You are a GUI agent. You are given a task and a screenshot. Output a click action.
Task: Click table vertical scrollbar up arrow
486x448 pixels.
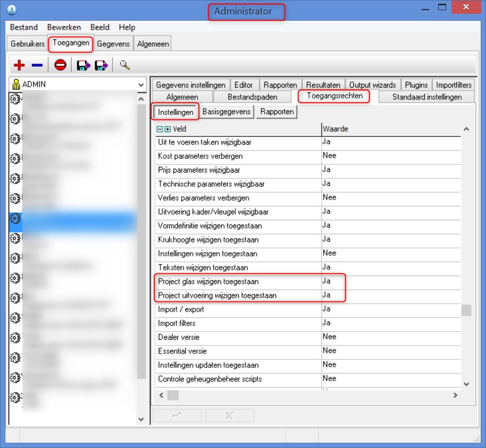pos(466,129)
